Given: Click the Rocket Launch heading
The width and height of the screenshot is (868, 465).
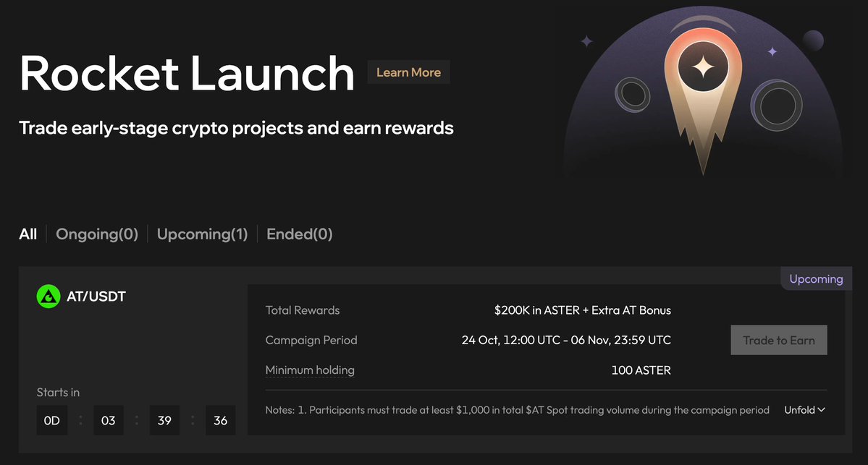Looking at the screenshot, I should click(187, 73).
